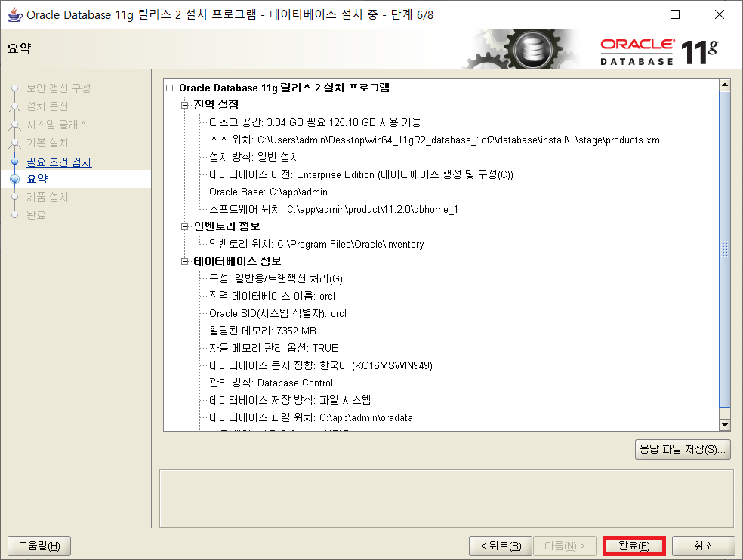Select the Oracle SID(시스템 식별자): orcl row

tap(278, 314)
